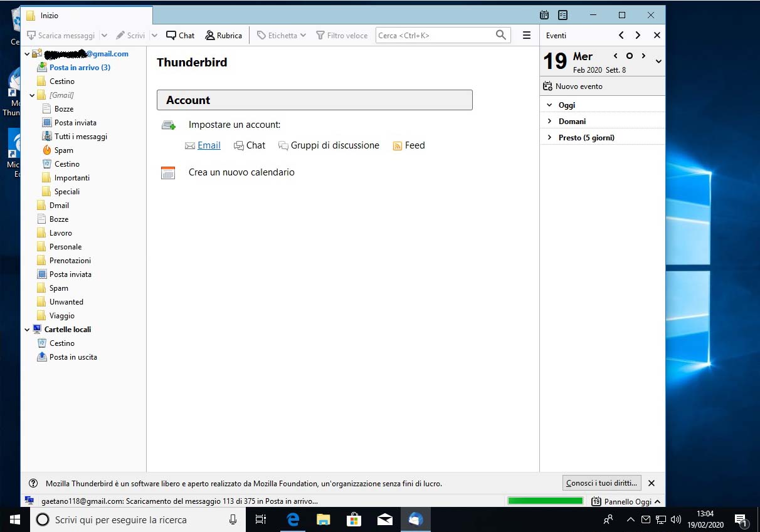The width and height of the screenshot is (760, 532).
Task: Select the Dmail folder
Action: pos(59,206)
